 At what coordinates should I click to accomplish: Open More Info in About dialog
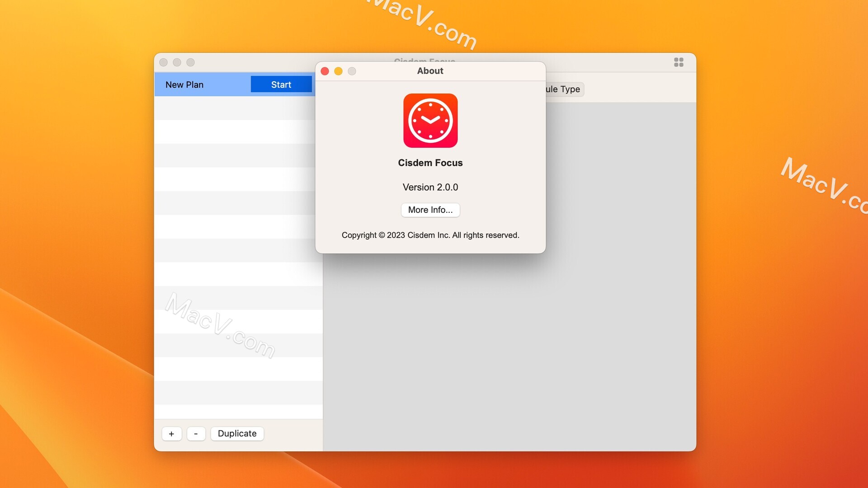[430, 210]
